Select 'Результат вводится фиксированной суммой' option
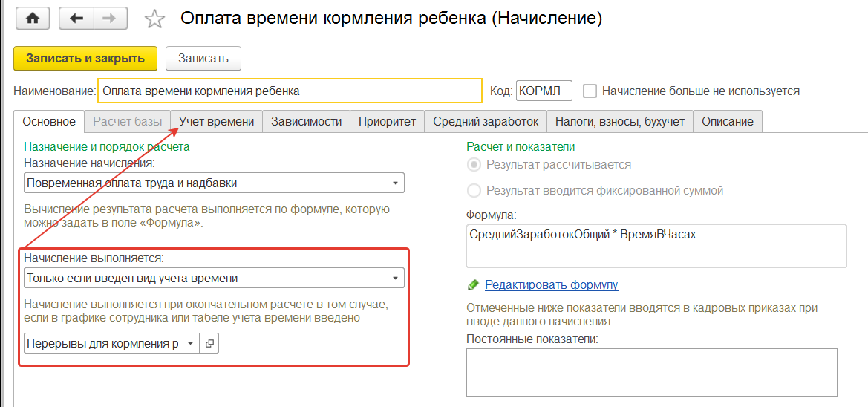The width and height of the screenshot is (868, 407). (474, 191)
